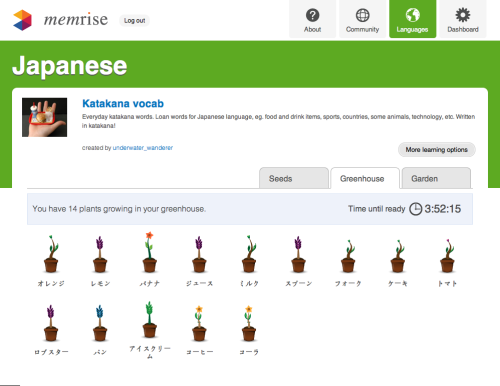Screen dimensions: 500x386
Task: Select the トマト seedling pot
Action: (447, 256)
